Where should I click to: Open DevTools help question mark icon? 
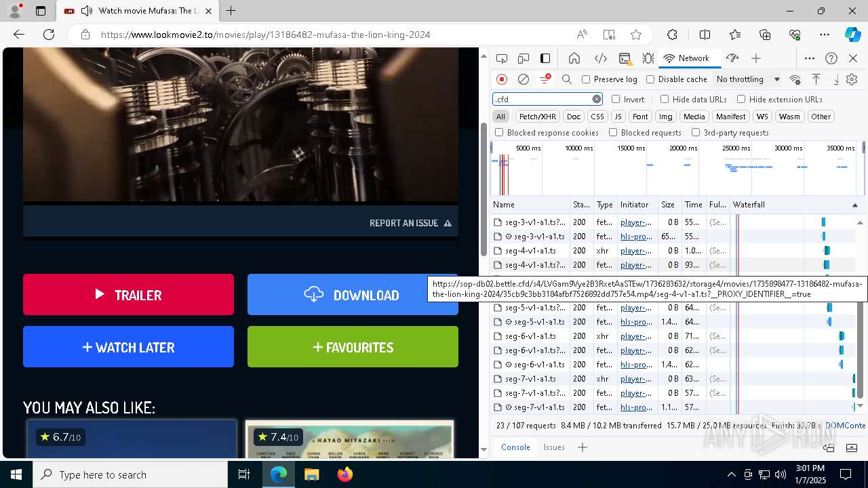831,58
